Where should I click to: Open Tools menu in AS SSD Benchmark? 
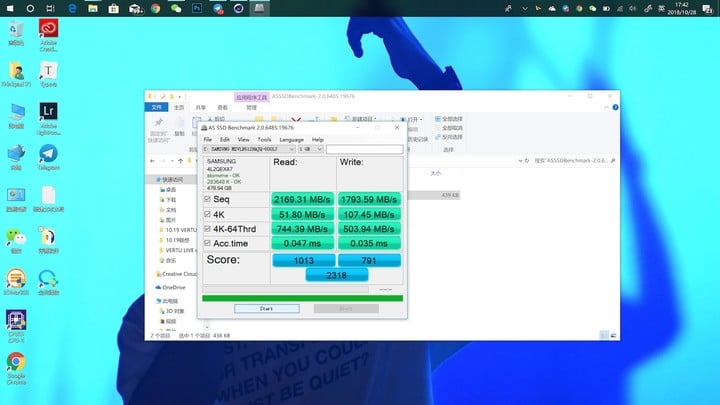(264, 140)
